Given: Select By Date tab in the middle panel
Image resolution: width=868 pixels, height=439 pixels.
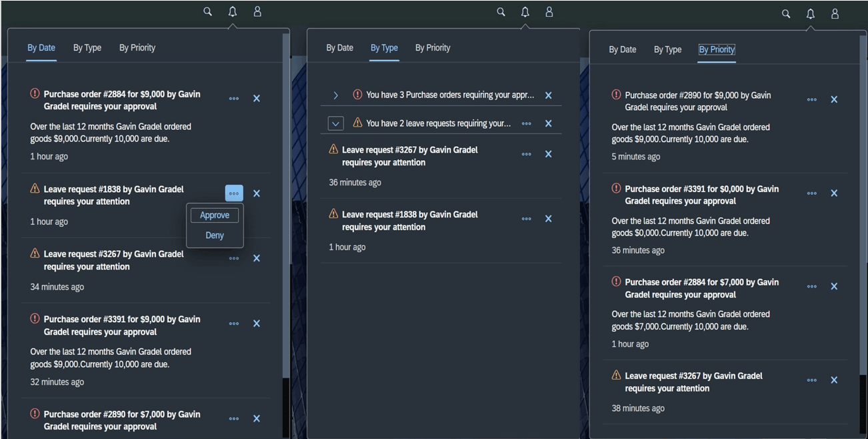Looking at the screenshot, I should (x=340, y=48).
